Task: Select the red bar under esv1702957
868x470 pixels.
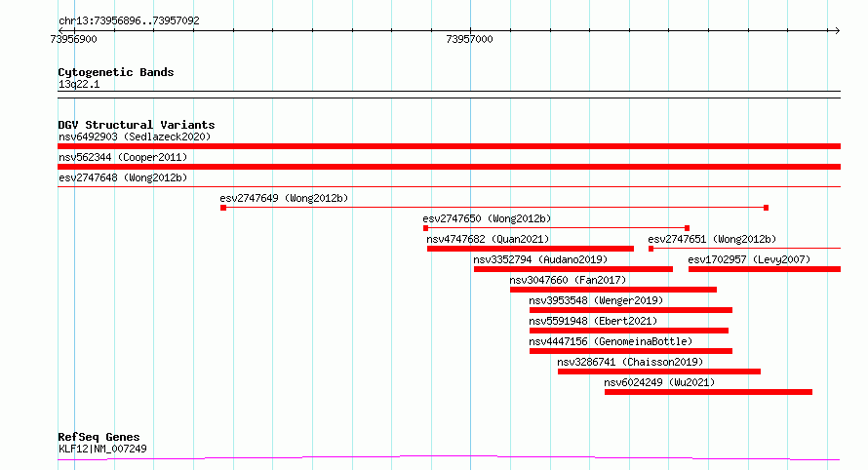Action: point(765,269)
